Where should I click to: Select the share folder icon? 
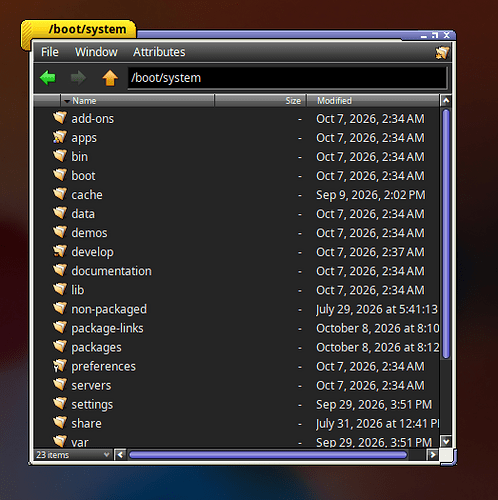60,423
